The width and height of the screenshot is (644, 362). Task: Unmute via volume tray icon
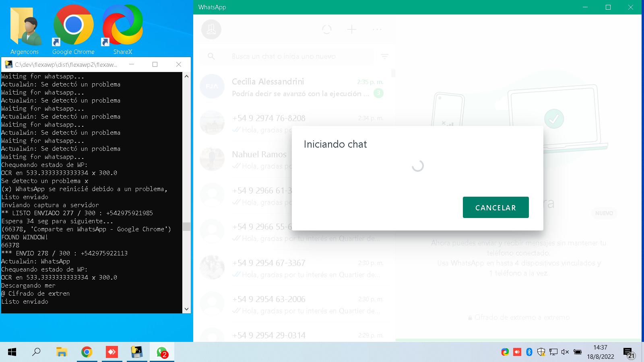point(565,352)
